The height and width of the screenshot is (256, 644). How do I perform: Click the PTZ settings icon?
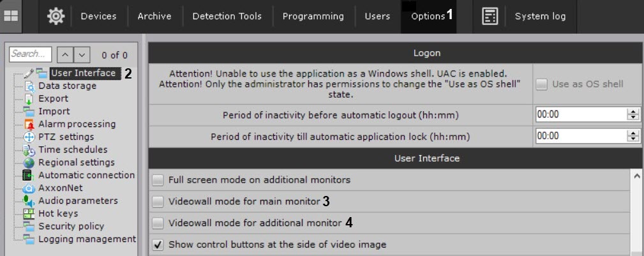click(29, 137)
